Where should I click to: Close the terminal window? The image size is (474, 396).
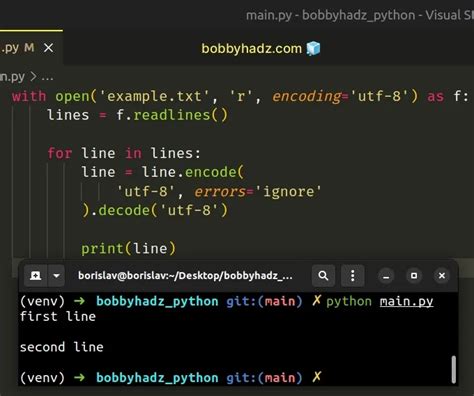(x=442, y=276)
